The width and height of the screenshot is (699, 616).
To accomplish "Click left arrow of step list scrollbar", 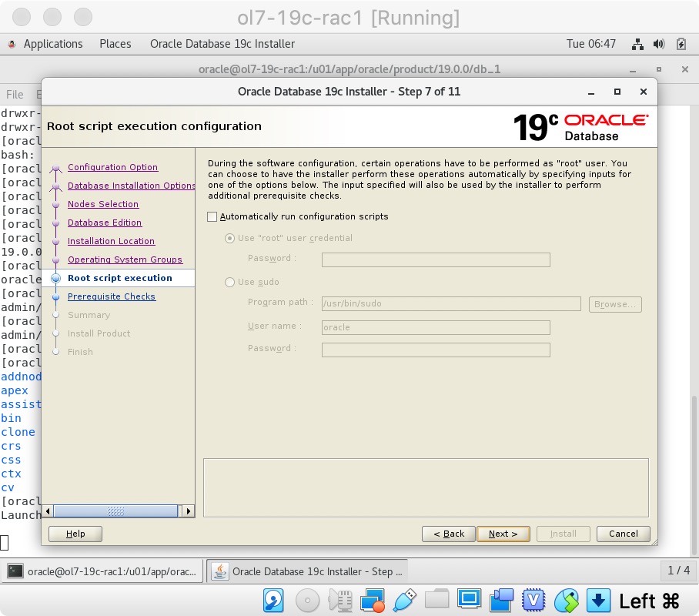I will [48, 511].
